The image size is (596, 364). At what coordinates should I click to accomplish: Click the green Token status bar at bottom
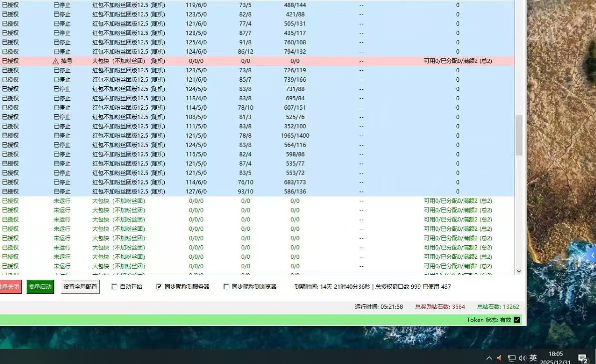pyautogui.click(x=250, y=320)
